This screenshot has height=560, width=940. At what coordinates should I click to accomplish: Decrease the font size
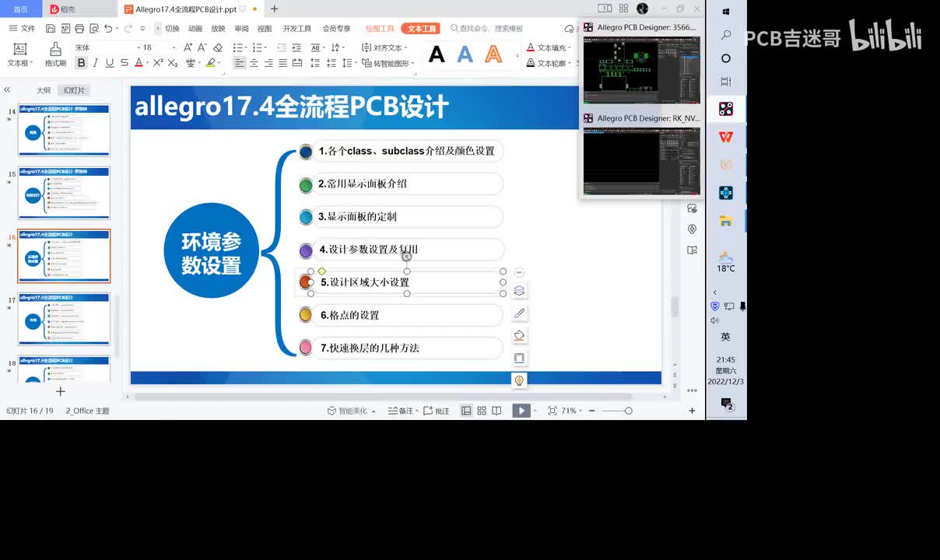click(x=202, y=47)
